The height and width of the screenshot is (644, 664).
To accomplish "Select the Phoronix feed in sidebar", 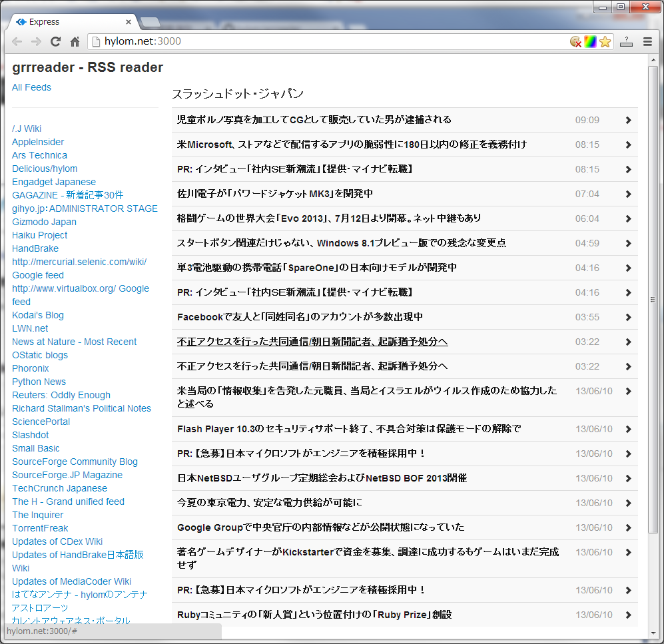I will tap(31, 368).
